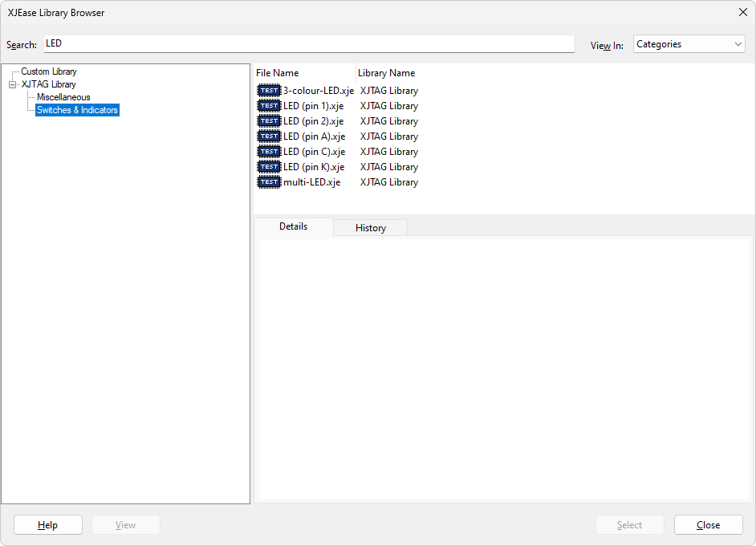The width and height of the screenshot is (756, 546).
Task: Click the Close button at bottom right
Action: (x=708, y=525)
